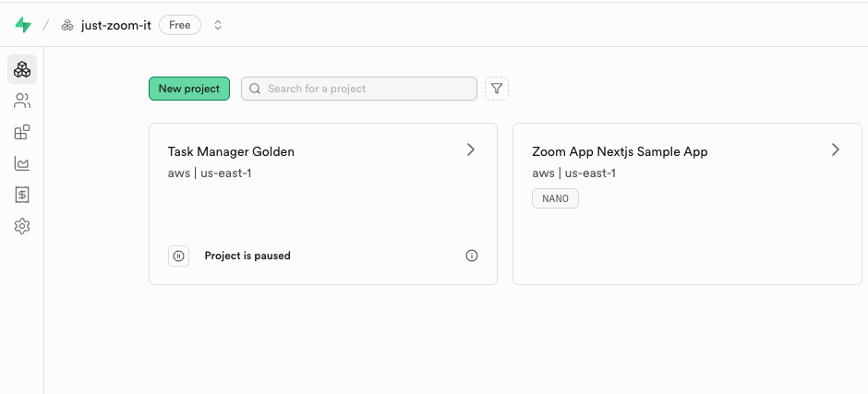The image size is (868, 394).
Task: Open the Projects cubes sidebar icon
Action: pos(22,69)
